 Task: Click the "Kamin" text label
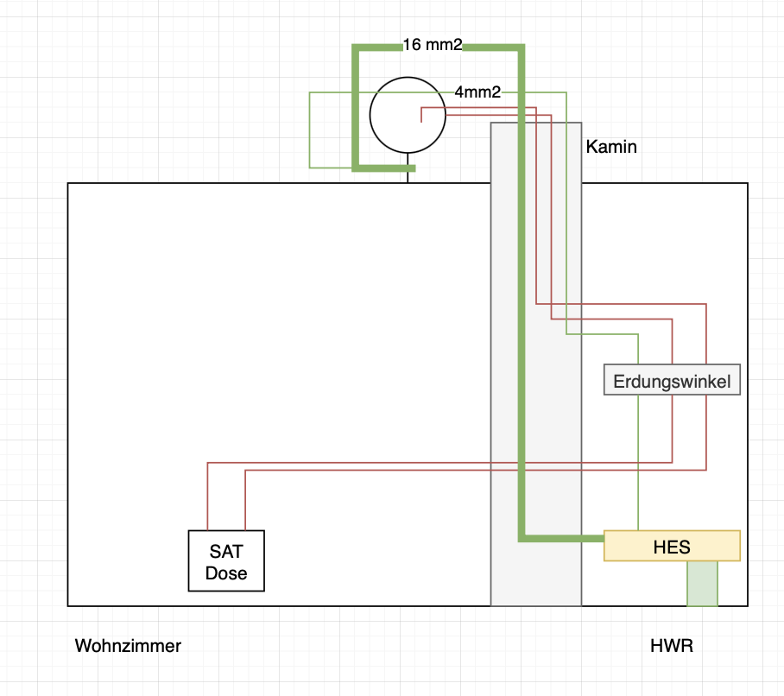click(x=611, y=147)
